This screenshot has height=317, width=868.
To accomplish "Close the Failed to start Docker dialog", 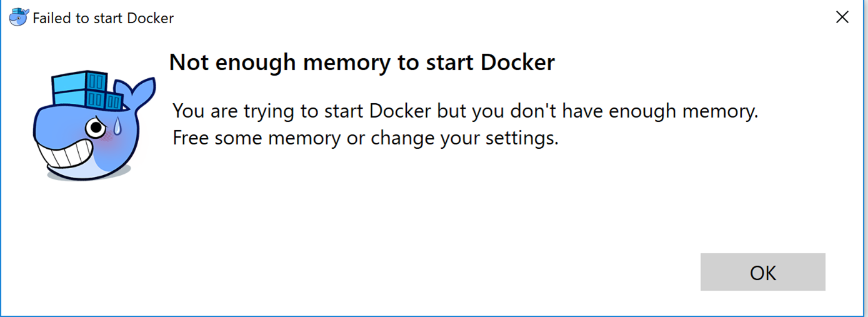I will [842, 18].
